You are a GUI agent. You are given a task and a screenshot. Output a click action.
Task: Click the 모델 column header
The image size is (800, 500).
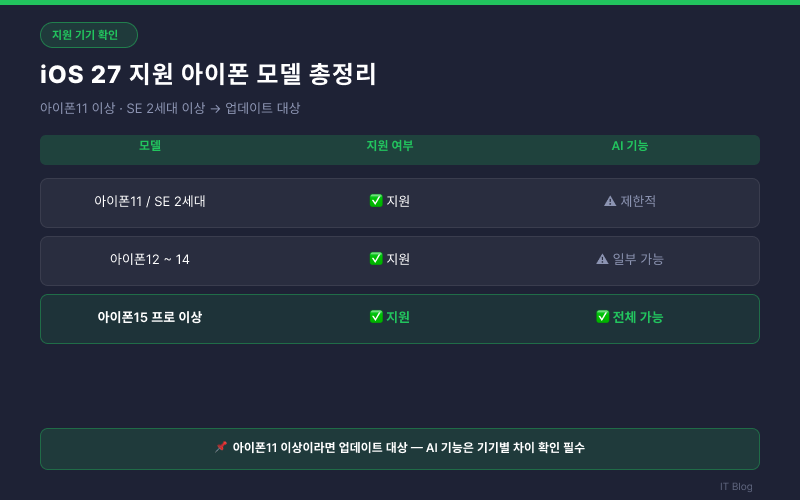[150, 145]
